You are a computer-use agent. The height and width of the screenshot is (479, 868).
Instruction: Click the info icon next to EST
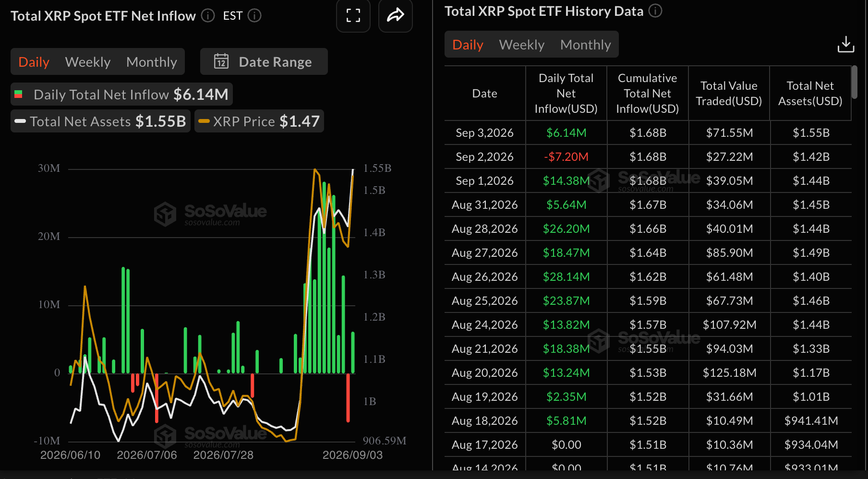pos(254,16)
